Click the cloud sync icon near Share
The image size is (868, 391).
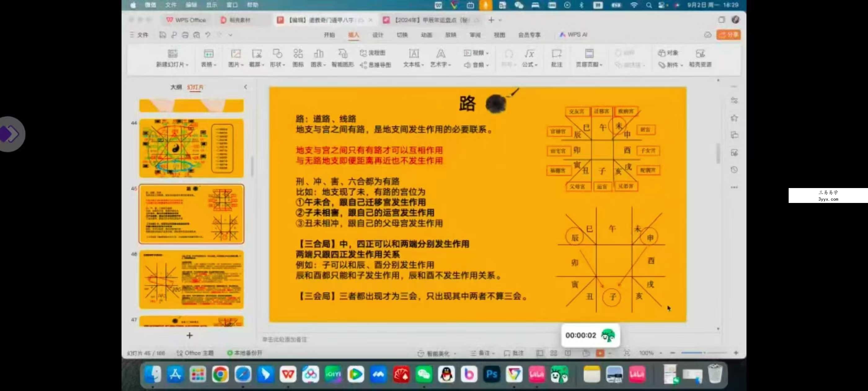click(707, 35)
